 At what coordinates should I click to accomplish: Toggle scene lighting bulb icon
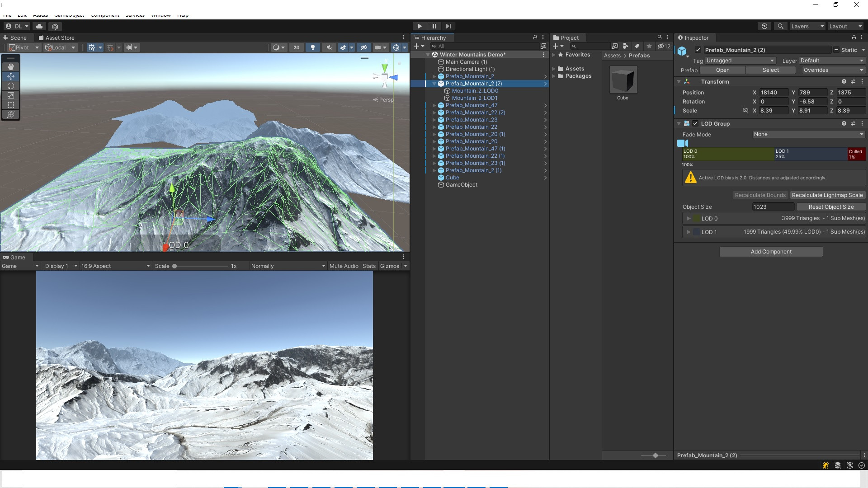point(312,47)
